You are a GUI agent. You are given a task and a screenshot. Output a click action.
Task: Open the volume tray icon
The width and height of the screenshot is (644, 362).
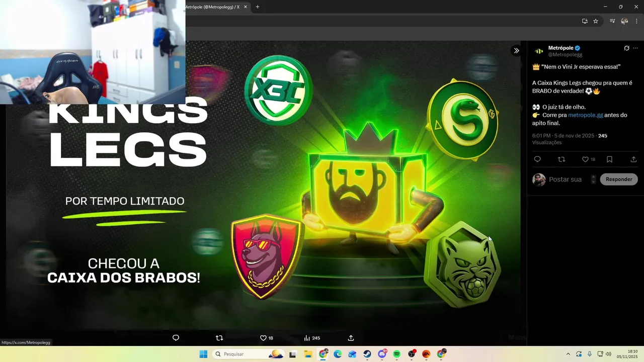pyautogui.click(x=608, y=354)
